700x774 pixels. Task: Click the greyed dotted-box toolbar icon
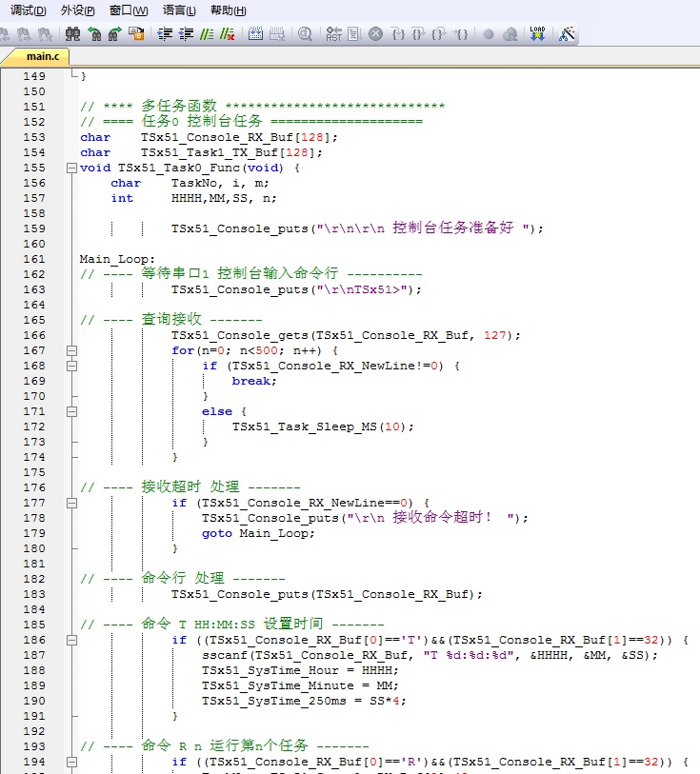[277, 34]
